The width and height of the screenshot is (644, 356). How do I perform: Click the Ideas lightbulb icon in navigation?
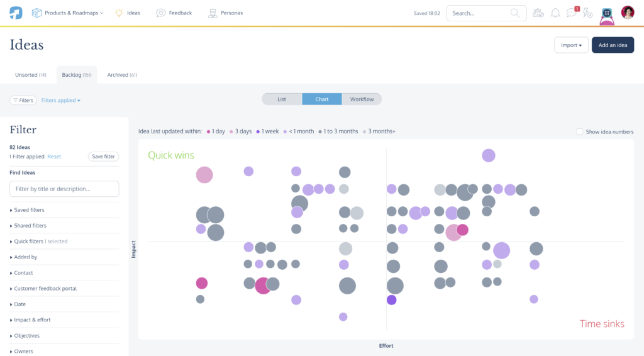tap(119, 13)
